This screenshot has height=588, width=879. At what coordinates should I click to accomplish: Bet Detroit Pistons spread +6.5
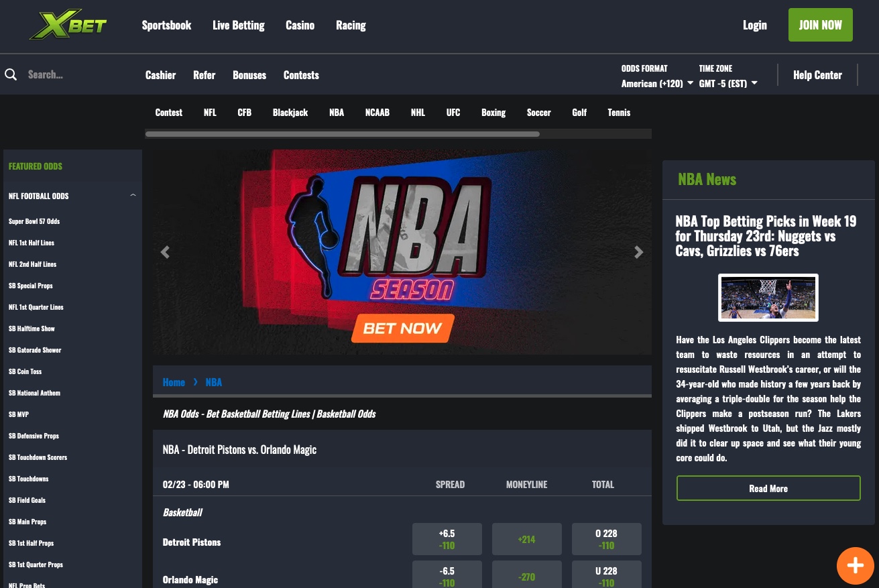click(x=447, y=539)
